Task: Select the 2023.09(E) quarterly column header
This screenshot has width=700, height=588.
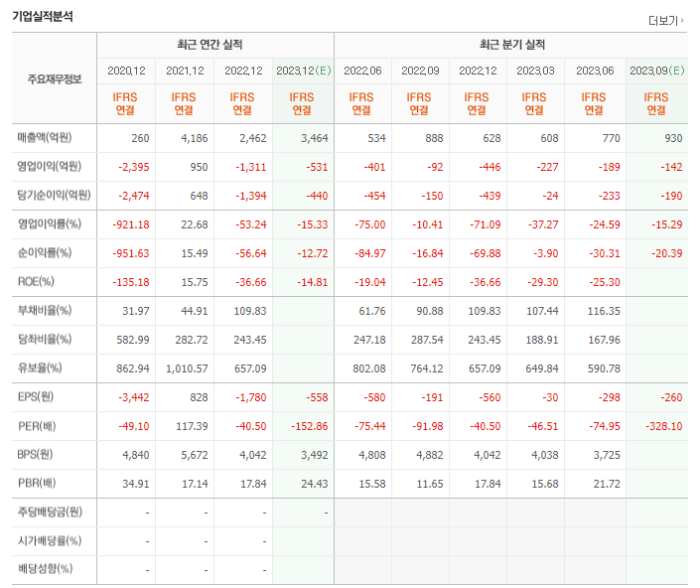Action: pos(656,71)
